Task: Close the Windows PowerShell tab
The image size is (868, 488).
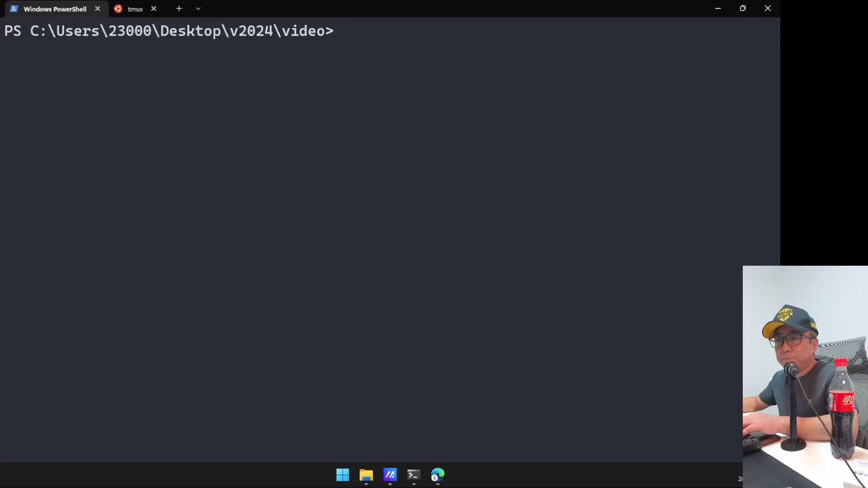Action: [98, 9]
